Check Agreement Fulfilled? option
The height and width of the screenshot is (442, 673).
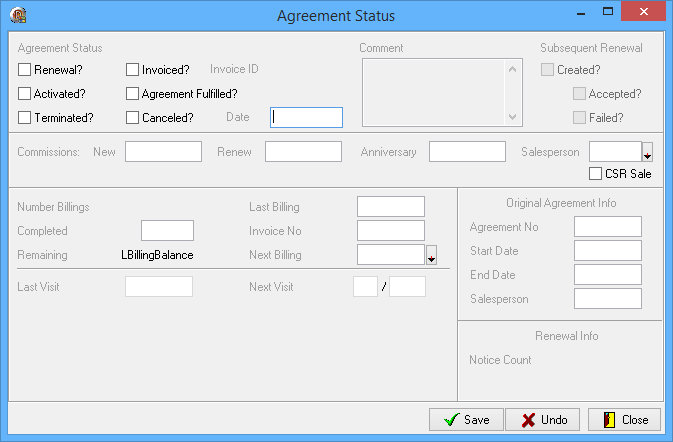tap(132, 94)
